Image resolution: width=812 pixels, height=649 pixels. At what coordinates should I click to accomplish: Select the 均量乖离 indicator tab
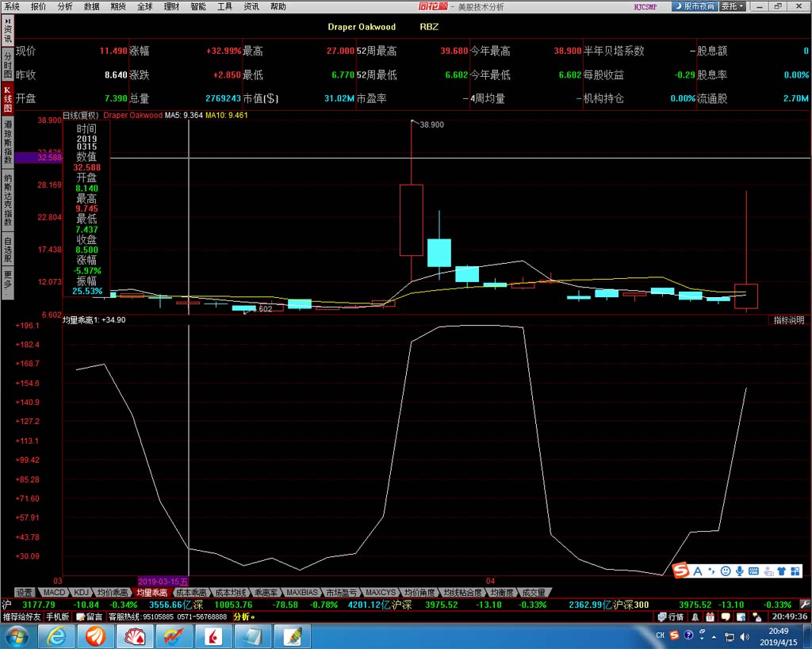click(151, 592)
